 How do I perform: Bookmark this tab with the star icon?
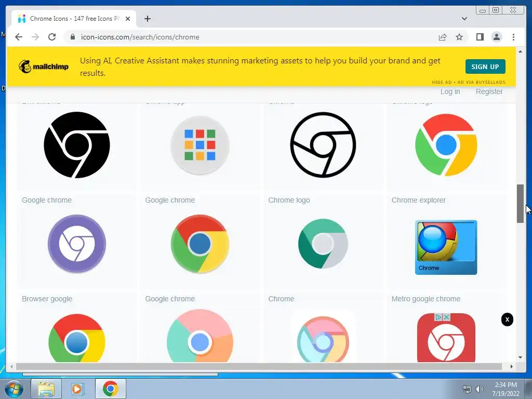coord(459,37)
